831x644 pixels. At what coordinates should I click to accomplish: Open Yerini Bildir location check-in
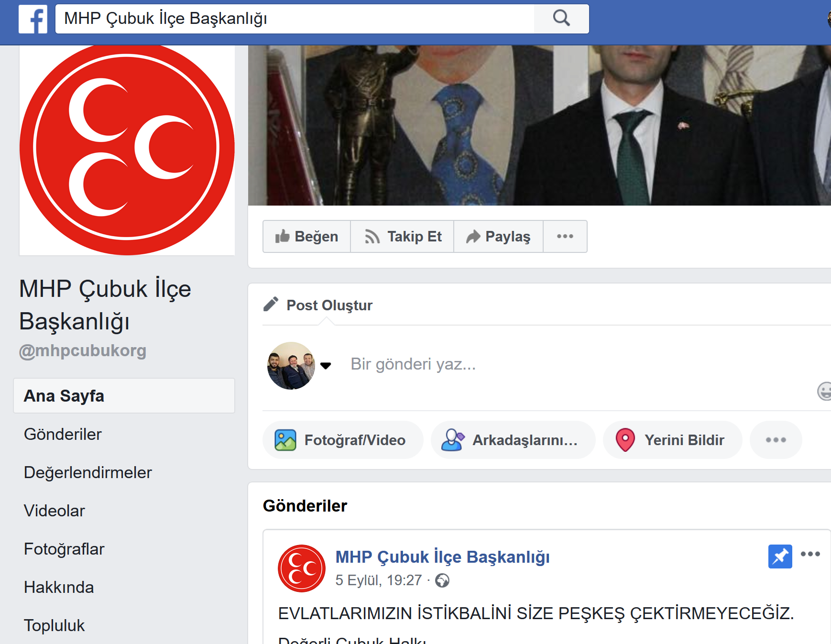click(672, 440)
